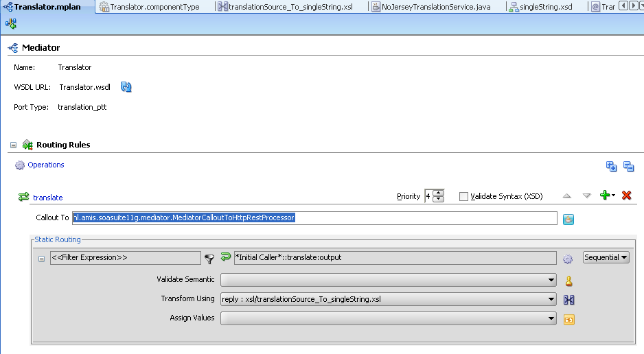Open the transformation mapper icon
Viewport: 644px width, 354px height.
tap(569, 300)
